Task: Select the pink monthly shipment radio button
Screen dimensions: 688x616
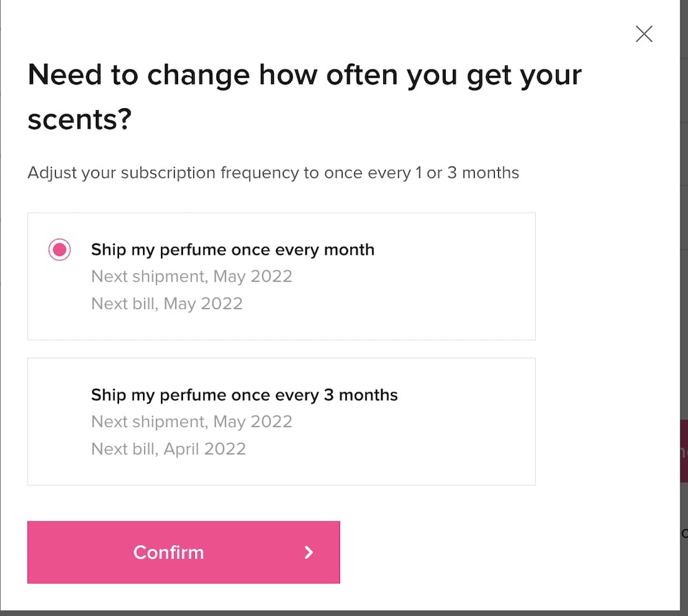Action: pos(60,249)
